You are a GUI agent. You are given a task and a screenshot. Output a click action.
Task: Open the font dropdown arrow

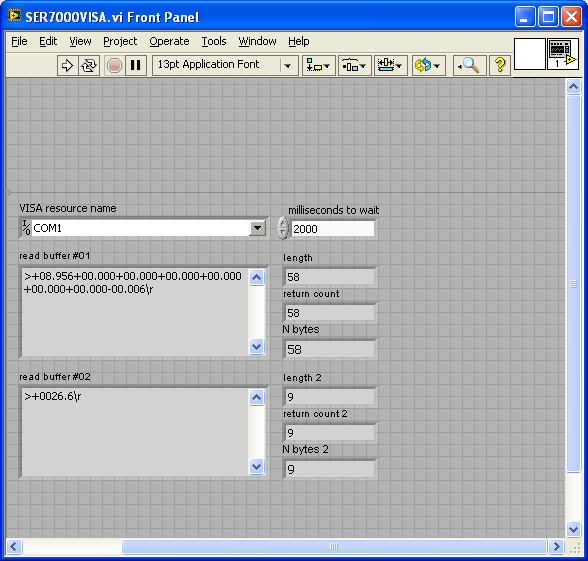click(288, 66)
